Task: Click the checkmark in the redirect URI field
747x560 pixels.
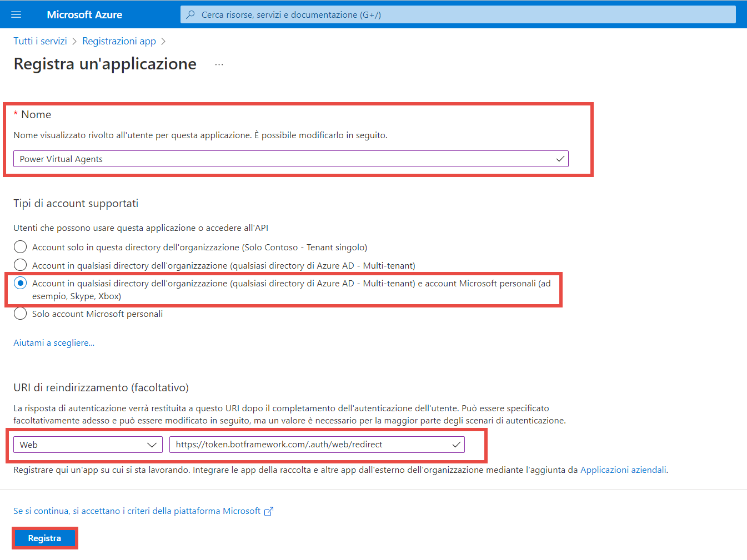Action: (456, 445)
